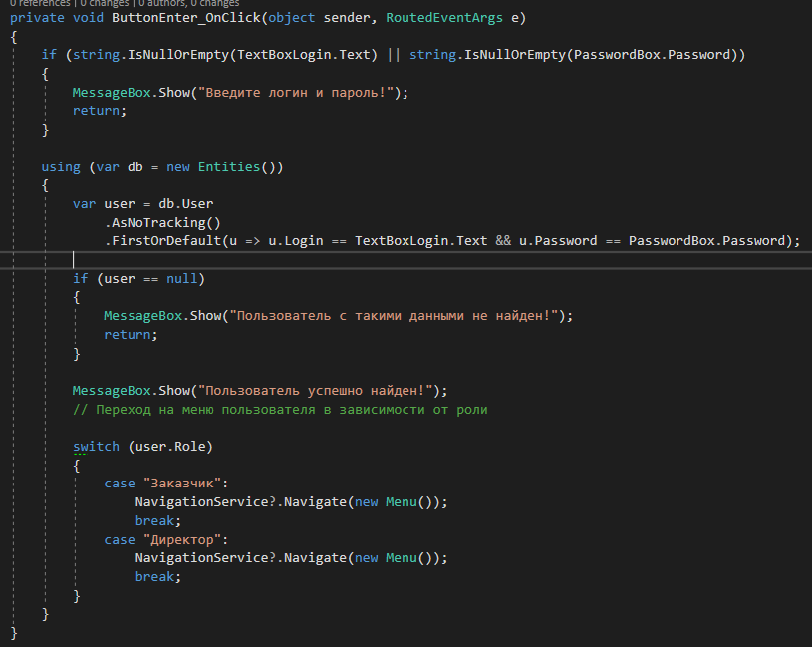Click the || operator in the if condition
812x647 pixels.
pos(394,55)
